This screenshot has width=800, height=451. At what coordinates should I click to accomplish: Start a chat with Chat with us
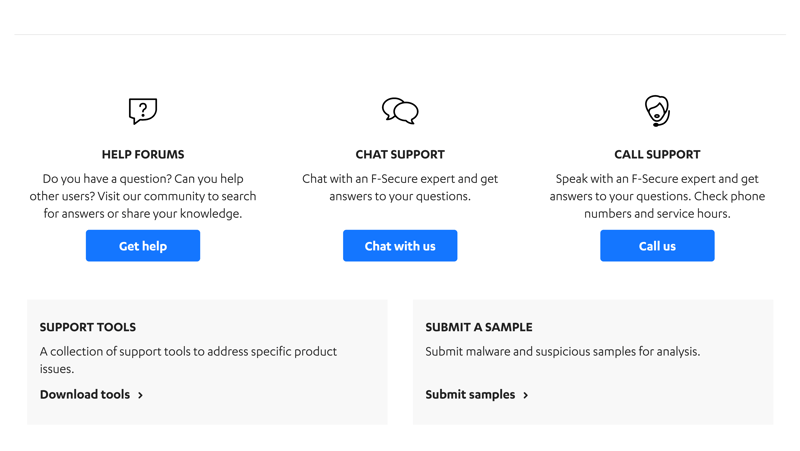coord(400,245)
